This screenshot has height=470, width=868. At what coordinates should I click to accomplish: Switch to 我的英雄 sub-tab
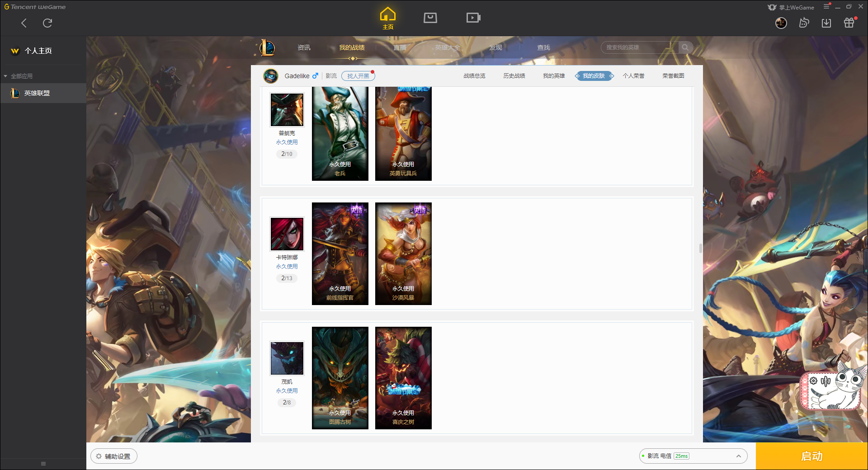(554, 76)
